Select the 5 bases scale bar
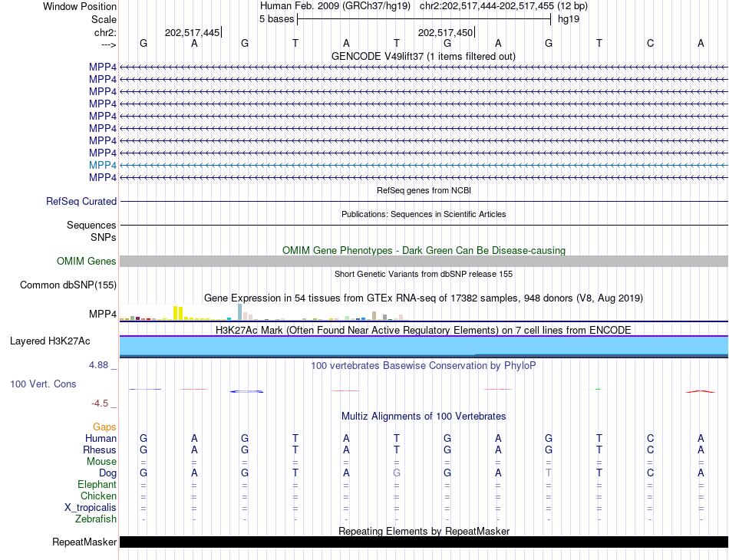 424,19
